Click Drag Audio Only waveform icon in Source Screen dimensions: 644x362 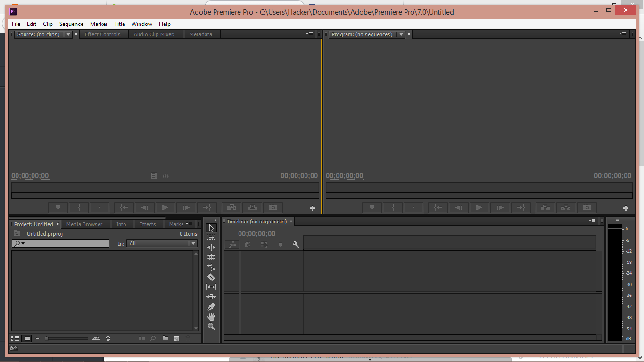[x=166, y=176]
